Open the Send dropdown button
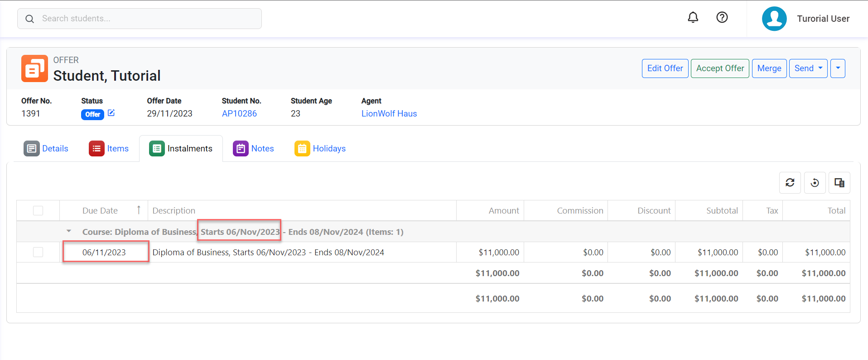Viewport: 868px width, 360px height. click(x=808, y=68)
